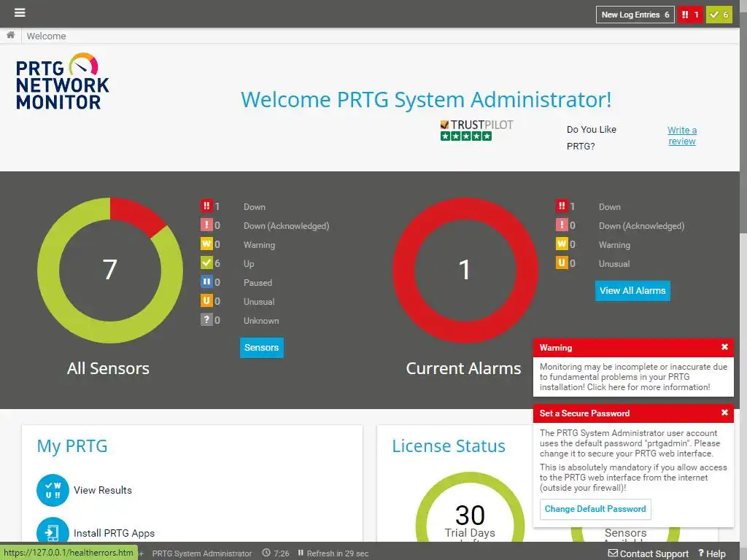Close the Set a Secure Password notification
The image size is (747, 560).
724,413
